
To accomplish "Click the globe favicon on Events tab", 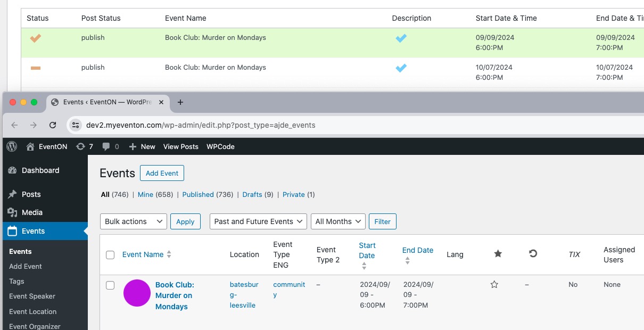I will point(55,102).
